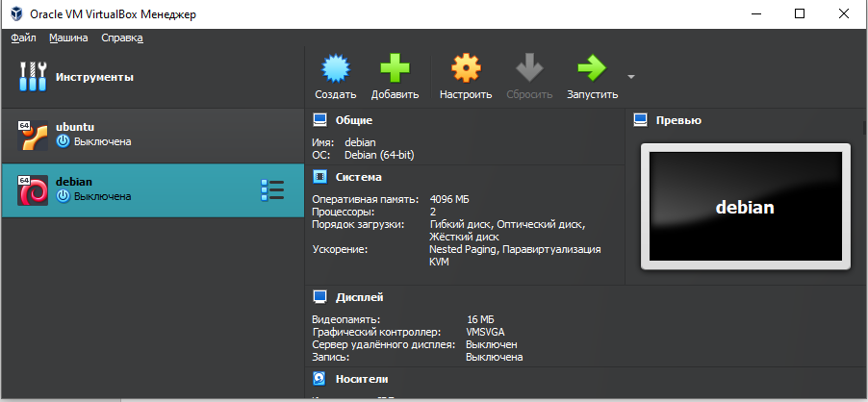Image resolution: width=868 pixels, height=402 pixels.
Task: Click the Система chip icon
Action: pos(319,177)
